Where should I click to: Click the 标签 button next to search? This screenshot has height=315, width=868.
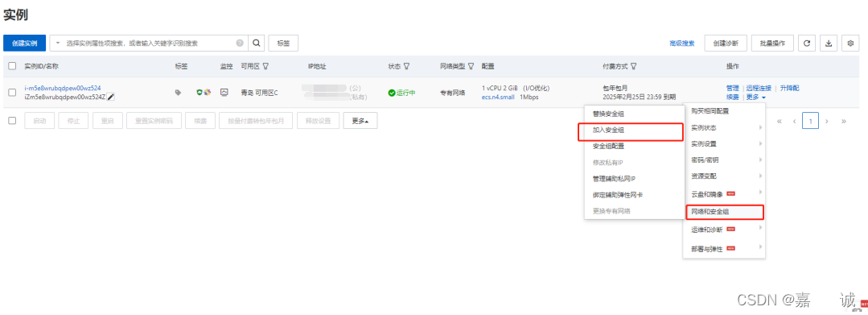tap(283, 43)
